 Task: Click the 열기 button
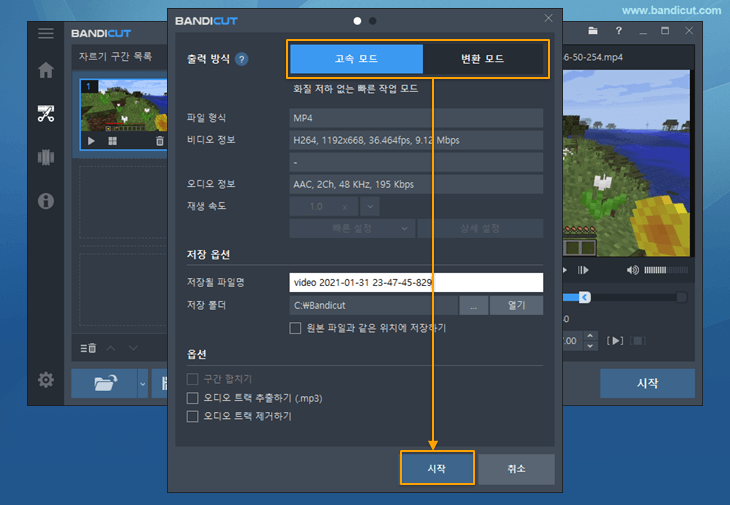pyautogui.click(x=516, y=305)
